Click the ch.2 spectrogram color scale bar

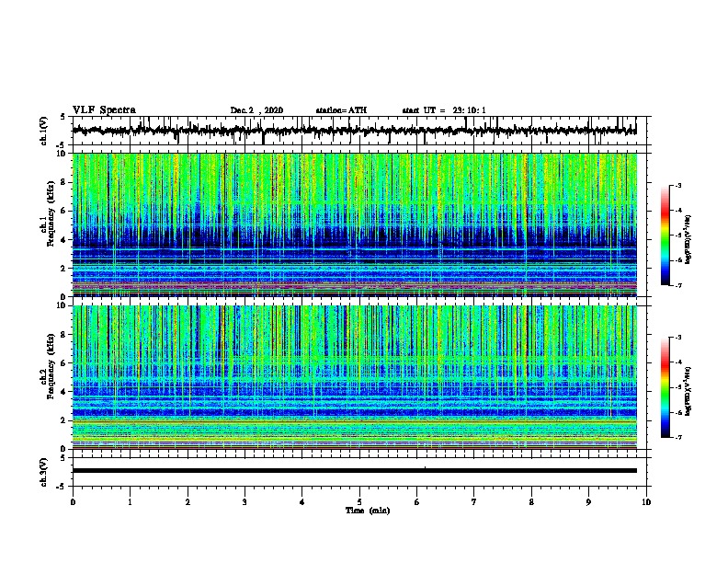665,387
